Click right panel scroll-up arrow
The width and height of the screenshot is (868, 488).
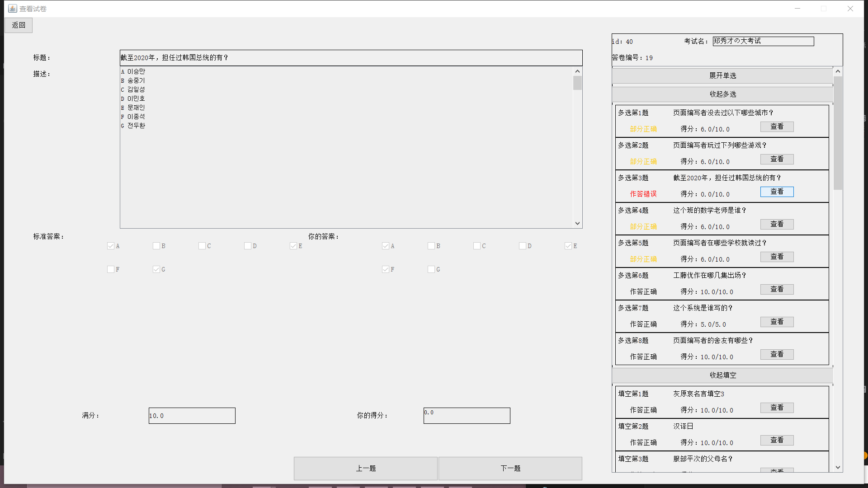(838, 71)
